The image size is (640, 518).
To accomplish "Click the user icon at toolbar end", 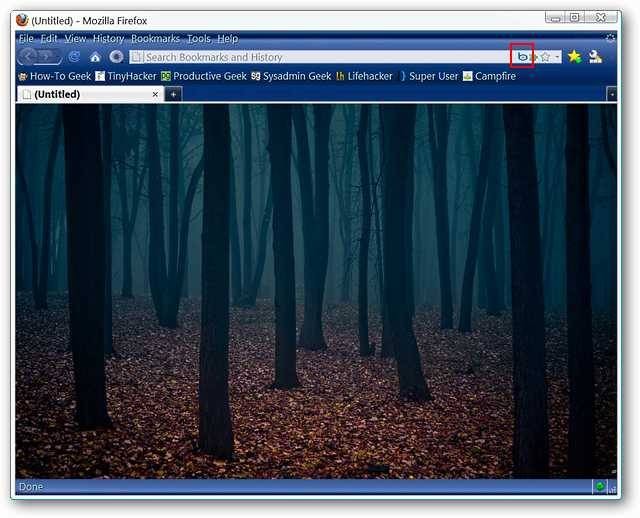I will tap(595, 56).
